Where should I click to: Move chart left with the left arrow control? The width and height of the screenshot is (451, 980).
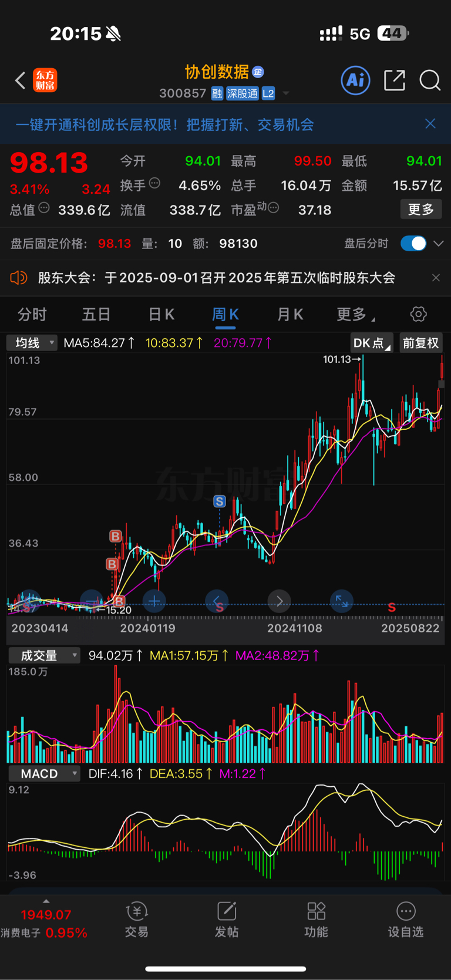pyautogui.click(x=217, y=601)
